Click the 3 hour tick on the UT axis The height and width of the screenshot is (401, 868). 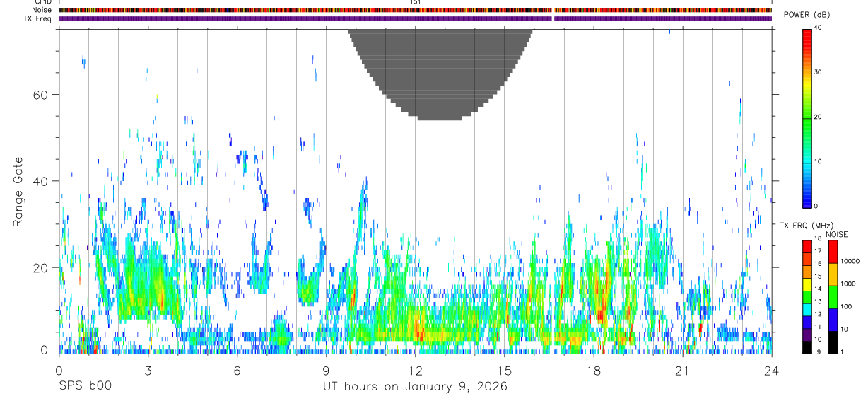(148, 370)
